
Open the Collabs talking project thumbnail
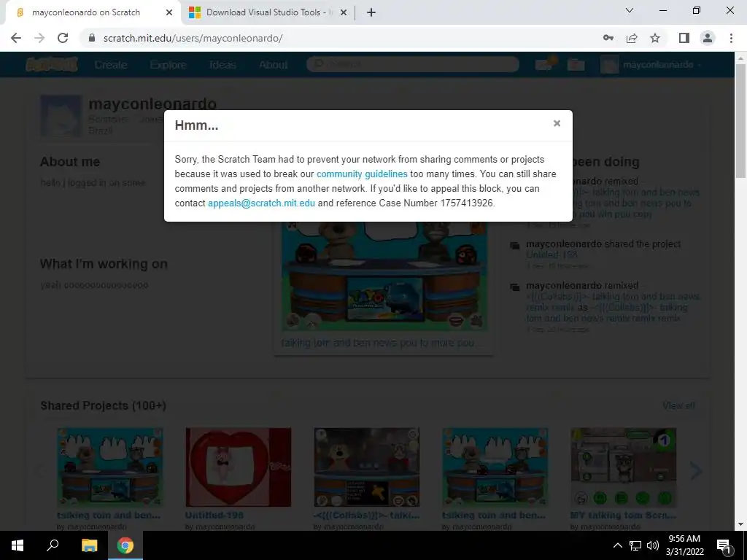[366, 467]
